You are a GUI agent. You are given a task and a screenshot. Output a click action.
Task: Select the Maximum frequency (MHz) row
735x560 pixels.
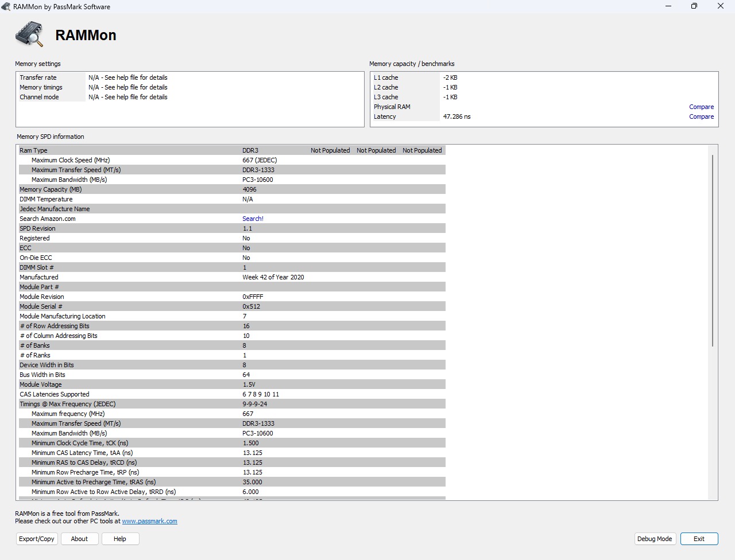pyautogui.click(x=232, y=414)
